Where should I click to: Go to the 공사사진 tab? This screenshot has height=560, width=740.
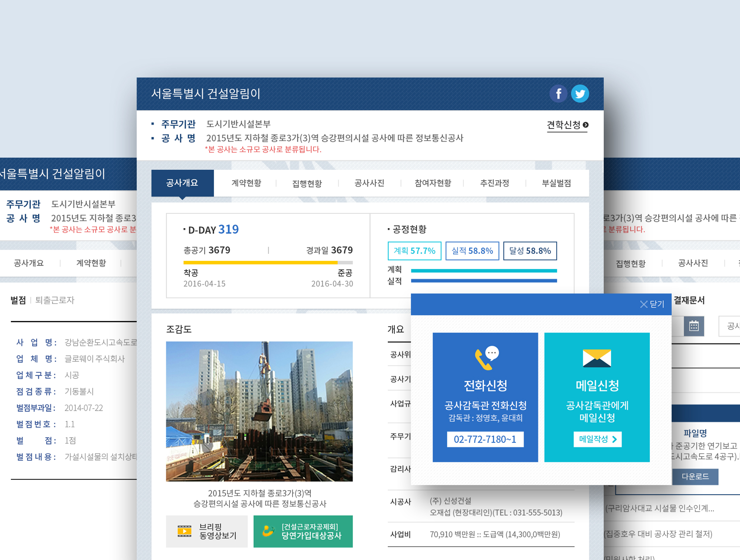(x=369, y=183)
